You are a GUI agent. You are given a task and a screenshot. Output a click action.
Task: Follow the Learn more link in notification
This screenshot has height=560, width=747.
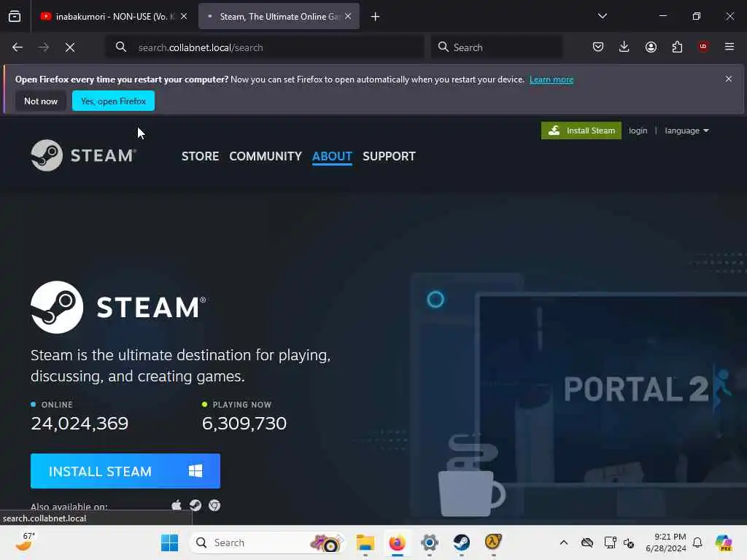pos(551,79)
